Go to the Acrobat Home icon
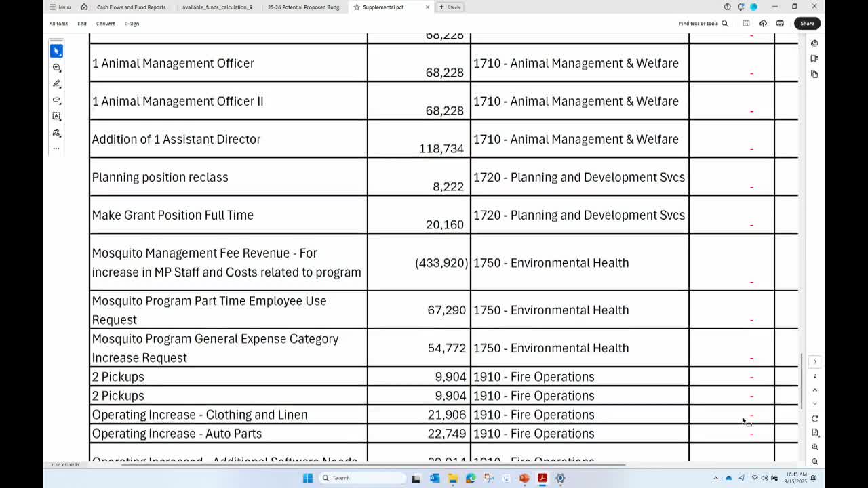The width and height of the screenshot is (868, 488). click(84, 7)
